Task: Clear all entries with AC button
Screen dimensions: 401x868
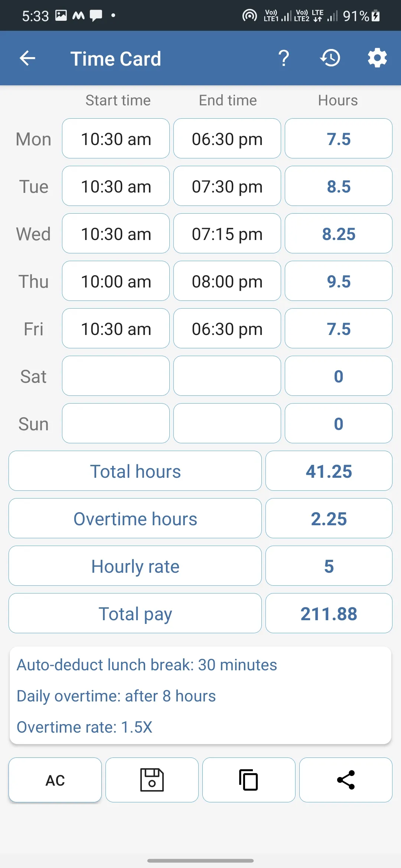Action: click(x=55, y=780)
